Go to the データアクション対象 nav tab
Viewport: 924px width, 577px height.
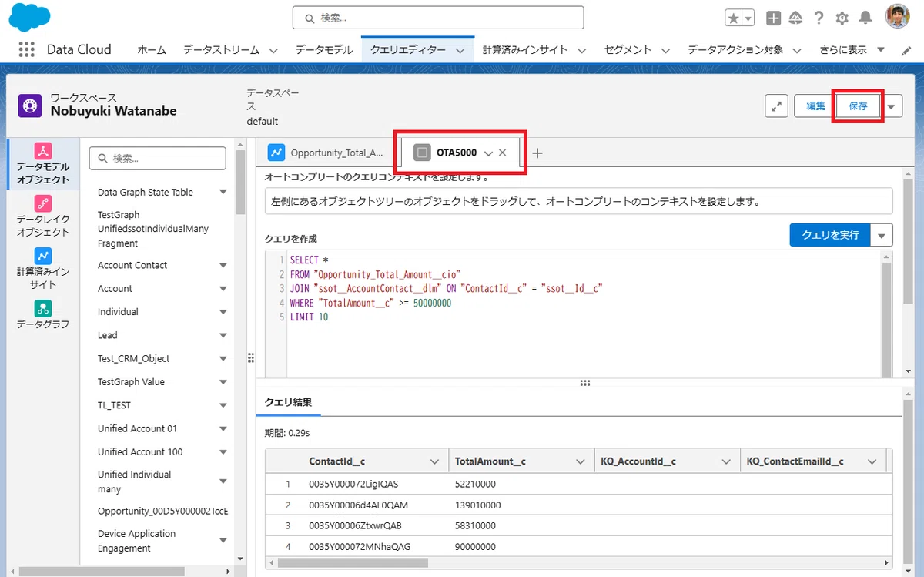(x=735, y=49)
